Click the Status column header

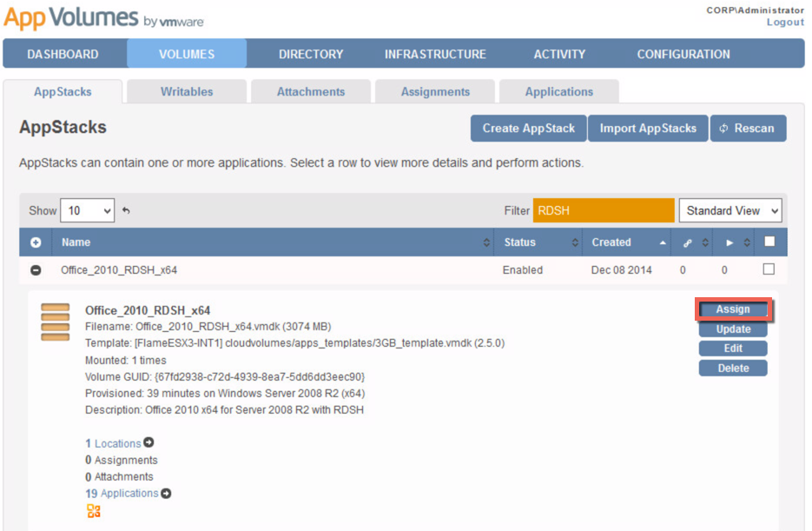coord(520,242)
